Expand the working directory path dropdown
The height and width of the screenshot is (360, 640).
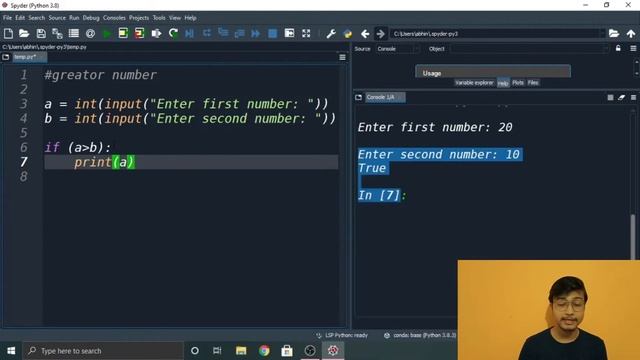point(602,33)
